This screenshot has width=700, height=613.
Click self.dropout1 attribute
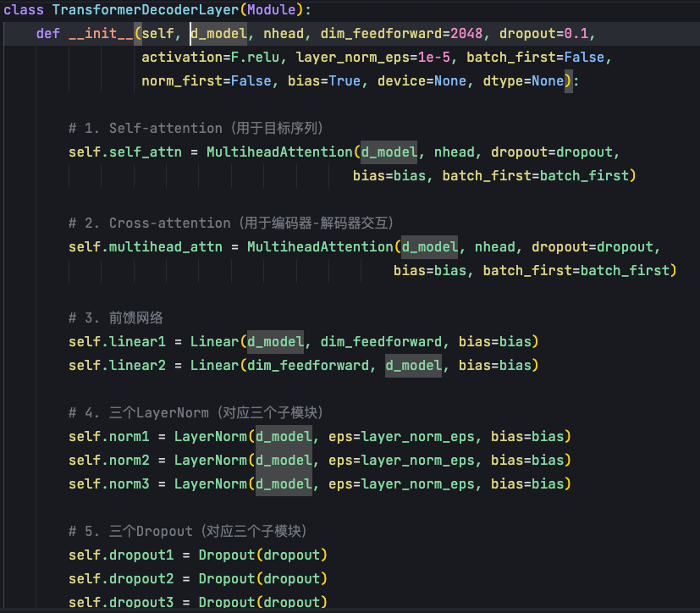pos(121,555)
